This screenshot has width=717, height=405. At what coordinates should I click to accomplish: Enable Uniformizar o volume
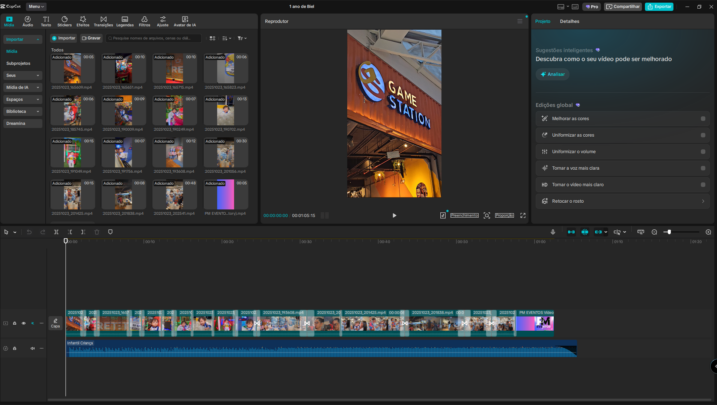[702, 151]
